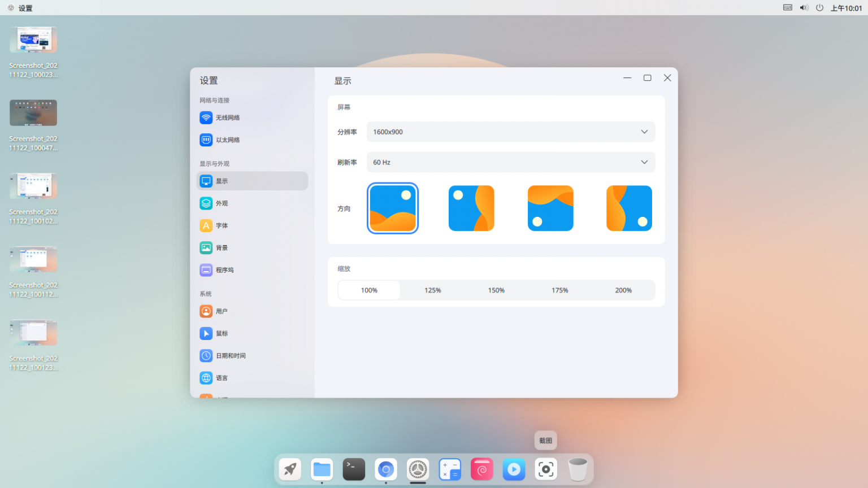Open 字体 settings
The image size is (868, 488).
220,225
